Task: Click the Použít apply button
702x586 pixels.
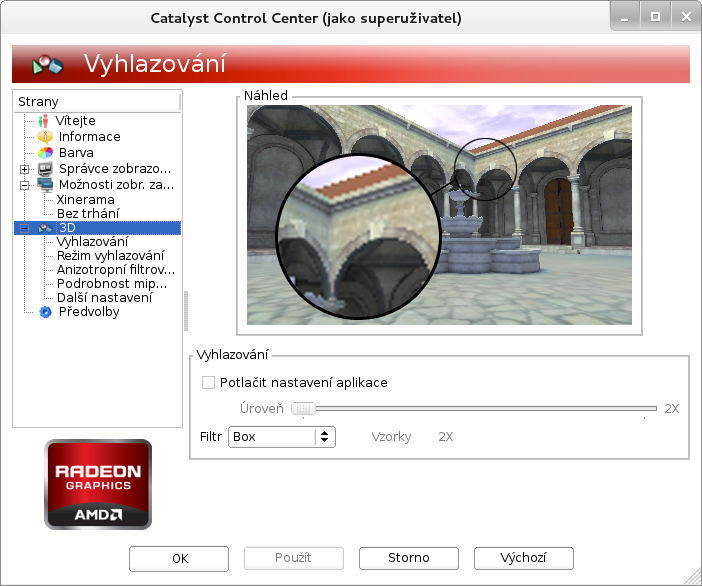Action: (294, 558)
